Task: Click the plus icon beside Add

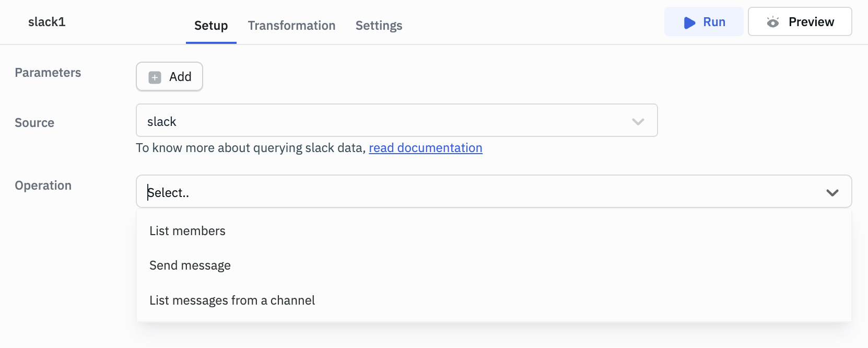Action: coord(155,77)
